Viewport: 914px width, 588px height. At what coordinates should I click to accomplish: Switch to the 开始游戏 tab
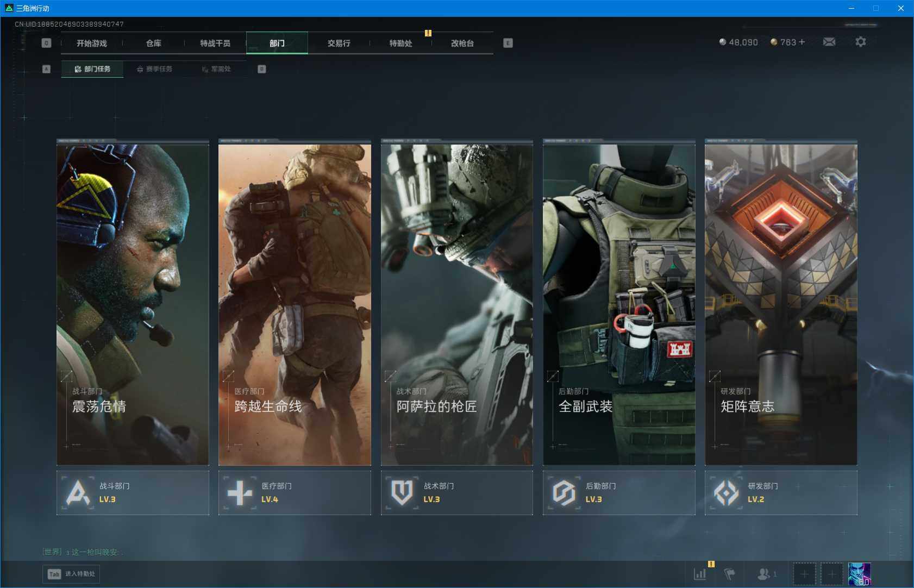click(x=92, y=43)
